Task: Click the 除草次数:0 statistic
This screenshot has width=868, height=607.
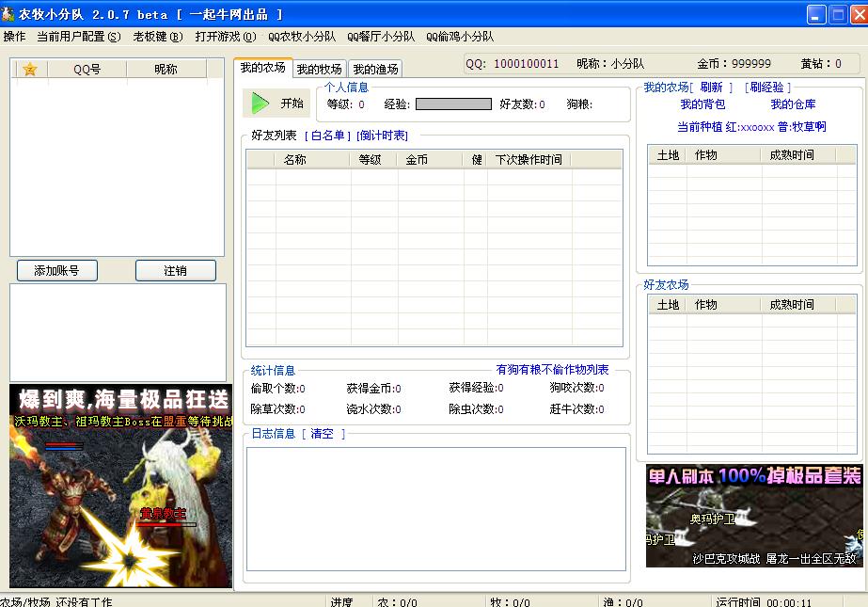Action: click(278, 409)
